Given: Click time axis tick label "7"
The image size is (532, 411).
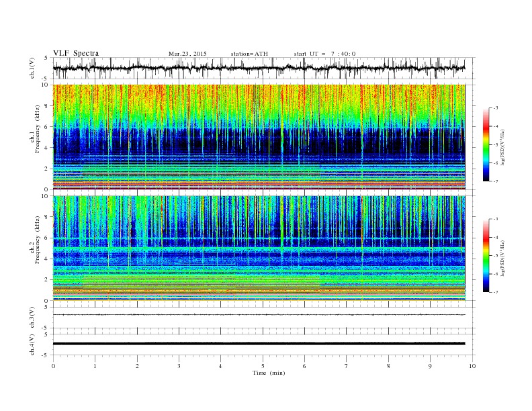Looking at the screenshot, I should (x=347, y=366).
